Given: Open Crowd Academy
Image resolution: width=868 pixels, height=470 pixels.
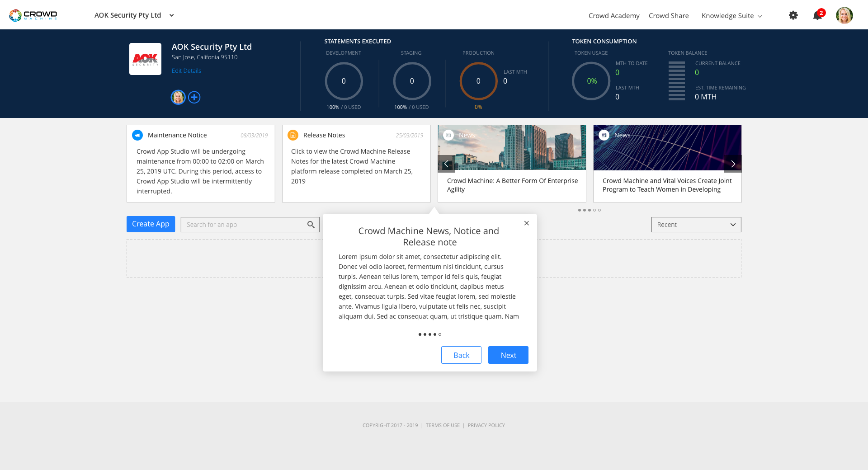Looking at the screenshot, I should 614,16.
